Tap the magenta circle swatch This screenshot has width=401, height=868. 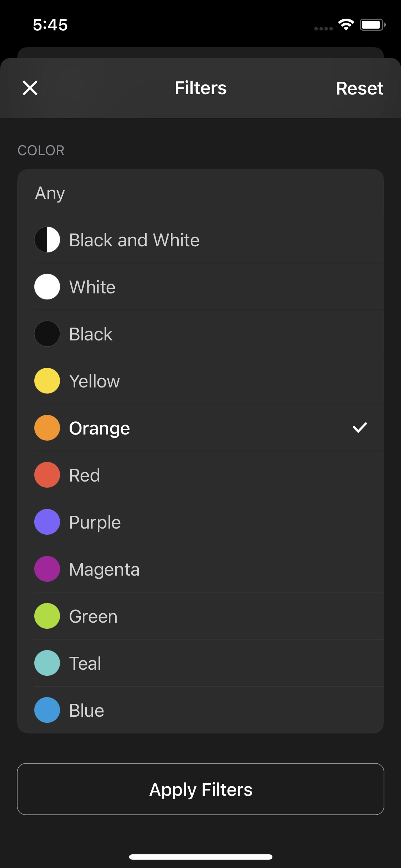47,569
